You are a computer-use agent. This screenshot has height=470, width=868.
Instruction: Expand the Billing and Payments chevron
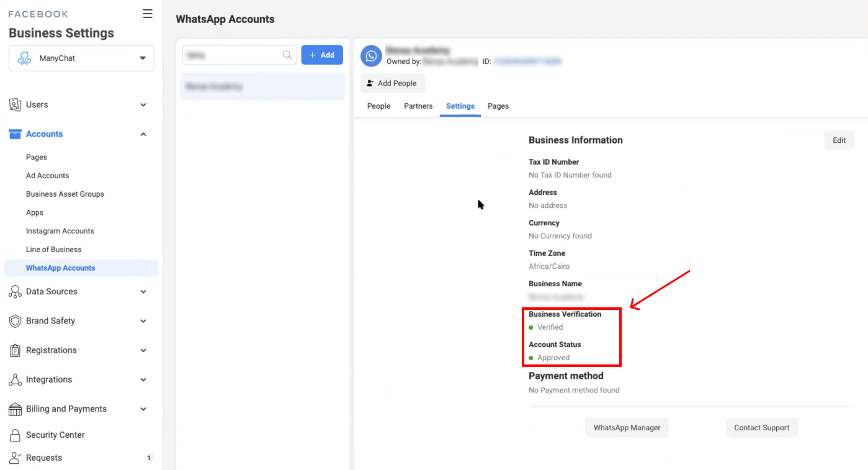(143, 409)
